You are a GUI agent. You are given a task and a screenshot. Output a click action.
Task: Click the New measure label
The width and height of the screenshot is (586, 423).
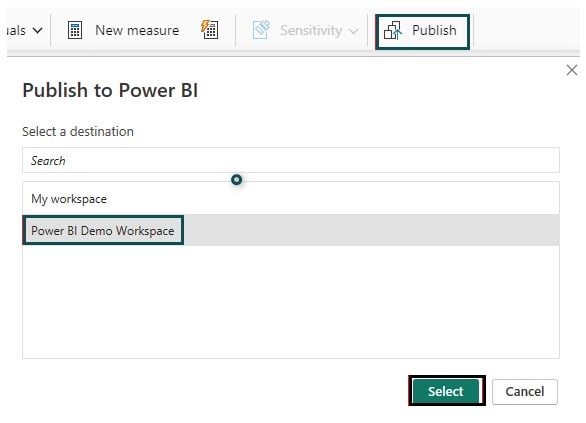pos(137,30)
